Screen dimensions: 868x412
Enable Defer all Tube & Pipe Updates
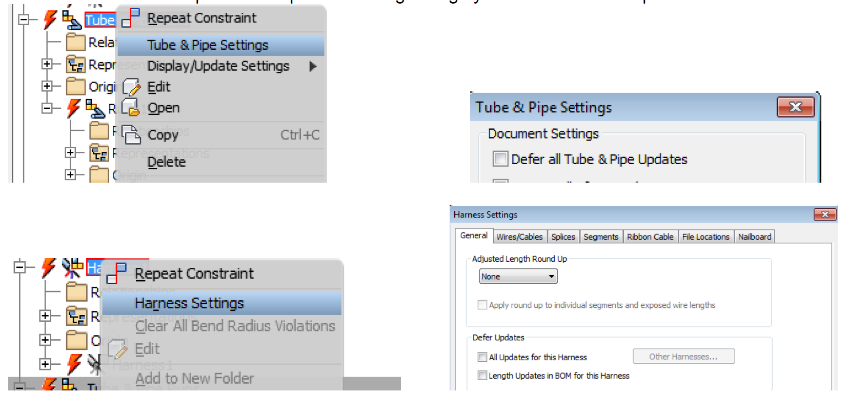500,159
